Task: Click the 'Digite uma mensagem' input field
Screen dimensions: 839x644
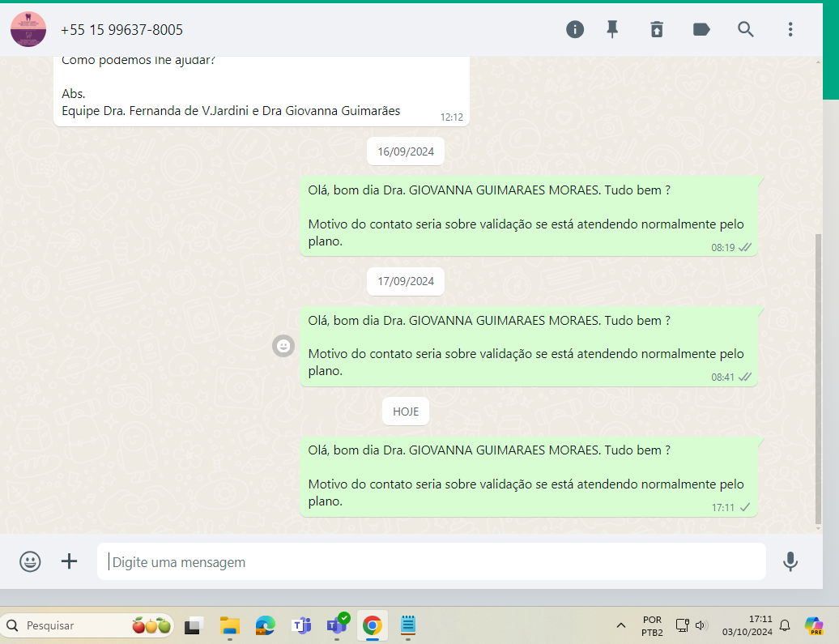Action: (431, 561)
